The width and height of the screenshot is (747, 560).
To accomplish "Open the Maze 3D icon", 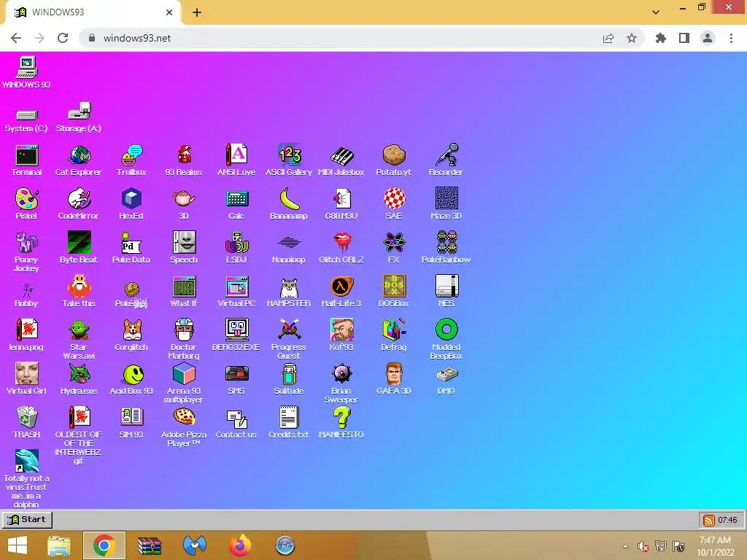I will tap(446, 204).
